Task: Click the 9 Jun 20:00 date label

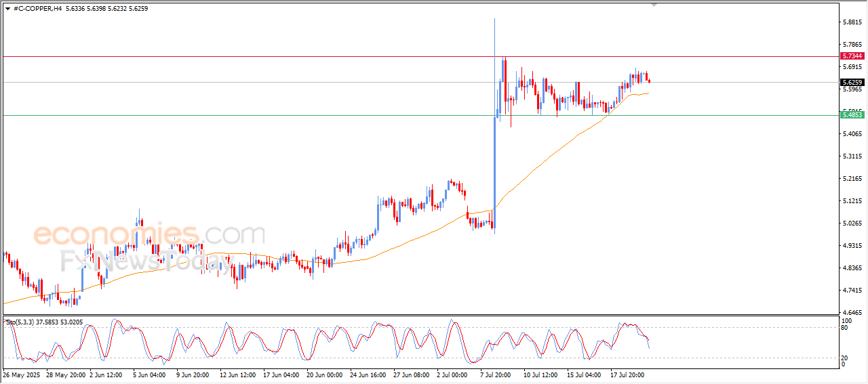Action: [x=193, y=374]
